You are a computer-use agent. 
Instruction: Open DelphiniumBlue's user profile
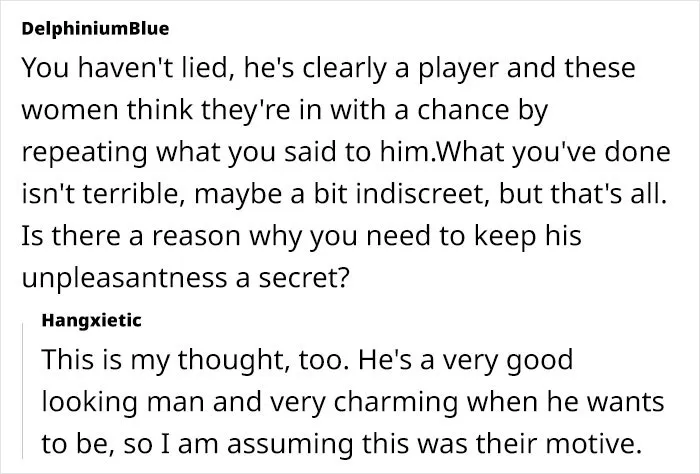95,29
